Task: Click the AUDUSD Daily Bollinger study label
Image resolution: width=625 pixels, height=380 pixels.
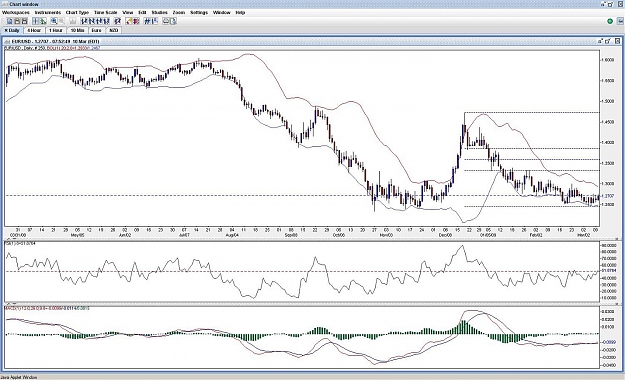Action: click(x=52, y=48)
